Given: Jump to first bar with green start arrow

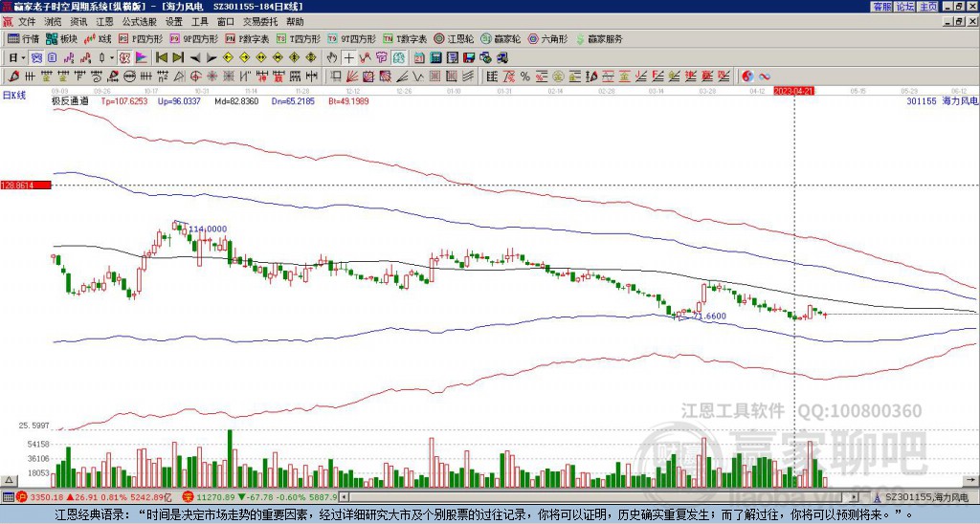Looking at the screenshot, I should click(x=161, y=57).
